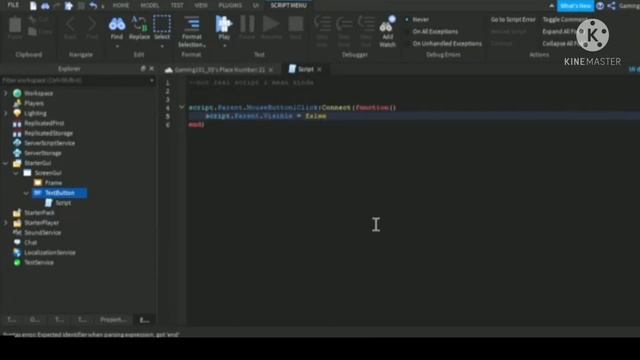Click the Share icon near What's New
Viewport: 640px width, 360px height.
pyautogui.click(x=611, y=6)
